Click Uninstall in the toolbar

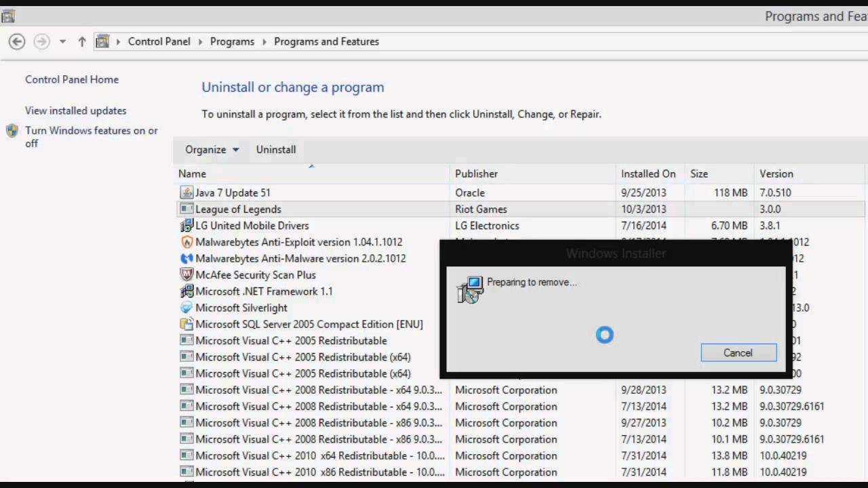click(x=276, y=150)
